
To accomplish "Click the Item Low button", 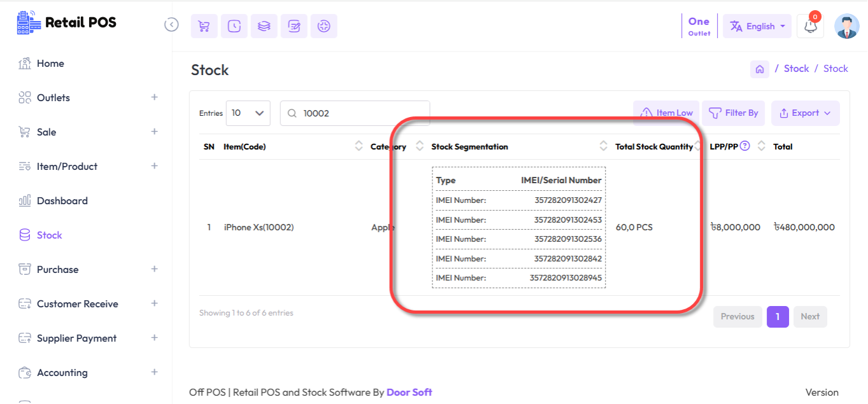I will point(666,113).
